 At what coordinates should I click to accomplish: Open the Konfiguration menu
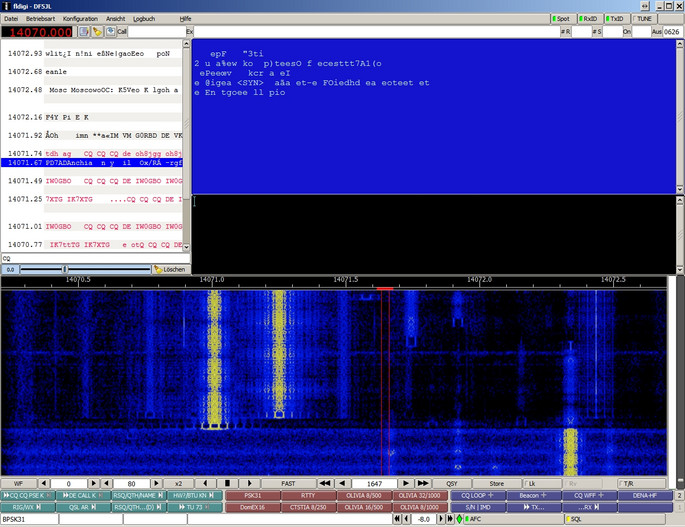[80, 19]
